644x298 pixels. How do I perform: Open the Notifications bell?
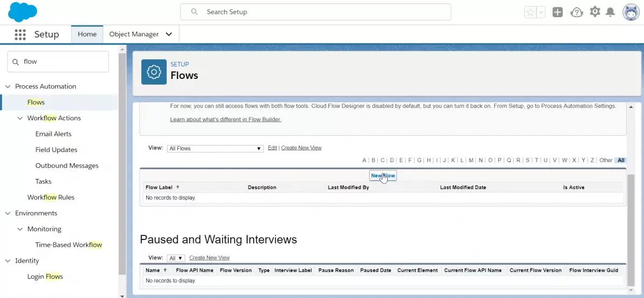611,12
